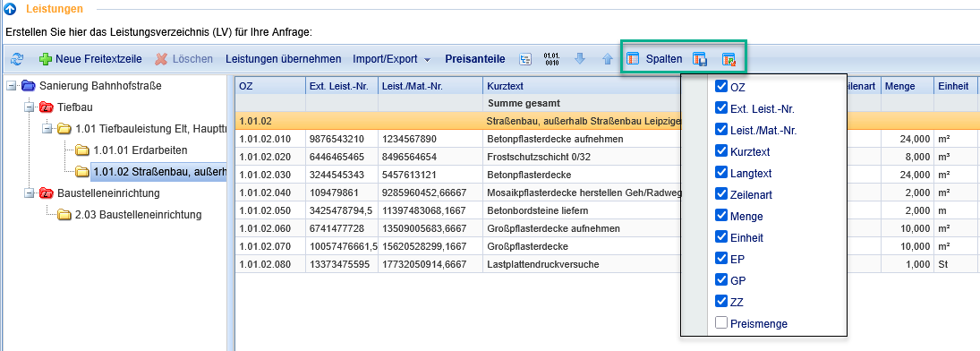Click the reset column layout icon
The width and height of the screenshot is (980, 351).
coord(729,59)
